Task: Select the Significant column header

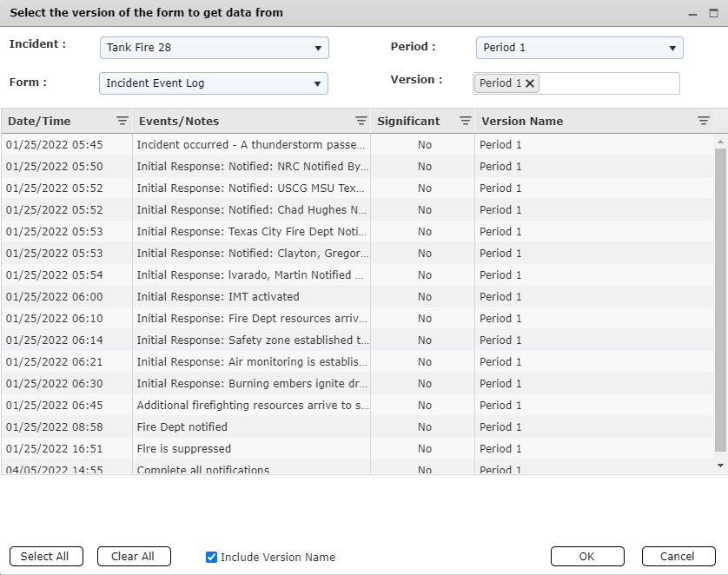Action: [411, 121]
